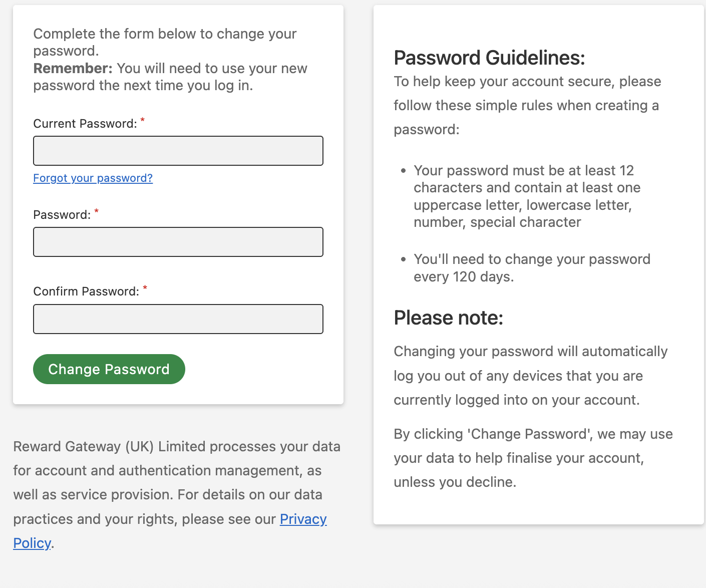Open the 'Forgot your password?' link
This screenshot has width=706, height=588.
click(93, 178)
